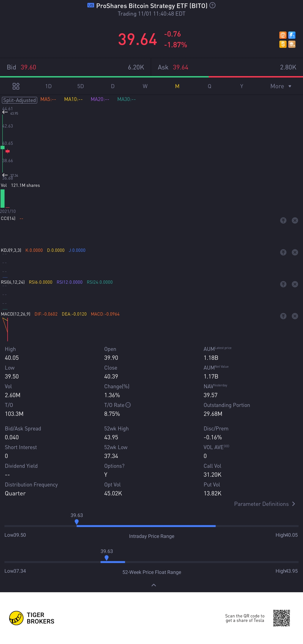Image resolution: width=303 pixels, height=644 pixels.
Task: Open T/O Rate info icon
Action: (128, 405)
